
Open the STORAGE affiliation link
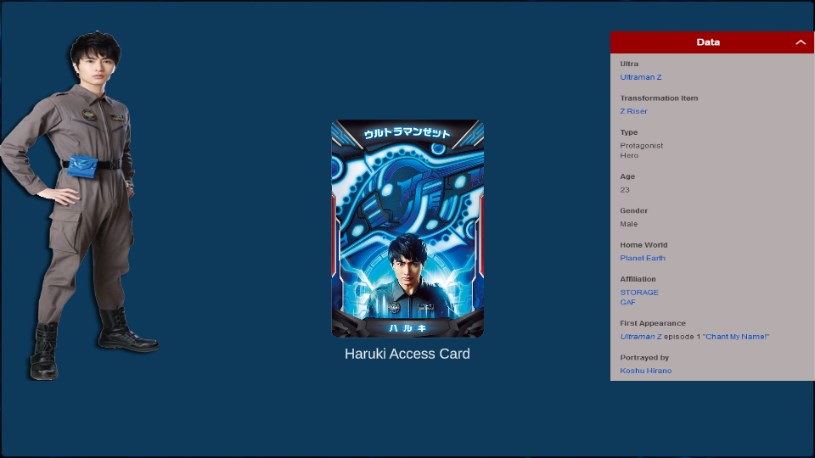[639, 292]
